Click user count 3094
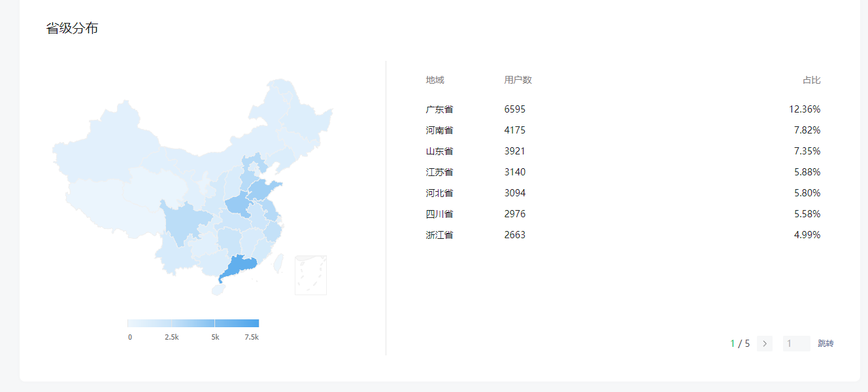 point(514,193)
